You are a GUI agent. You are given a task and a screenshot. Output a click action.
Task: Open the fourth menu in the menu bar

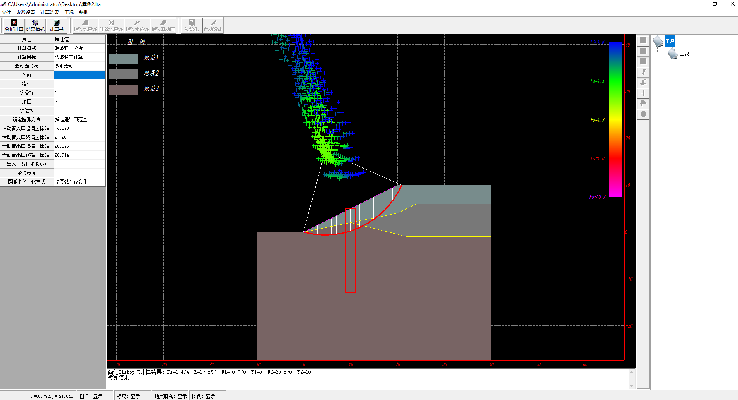click(69, 12)
